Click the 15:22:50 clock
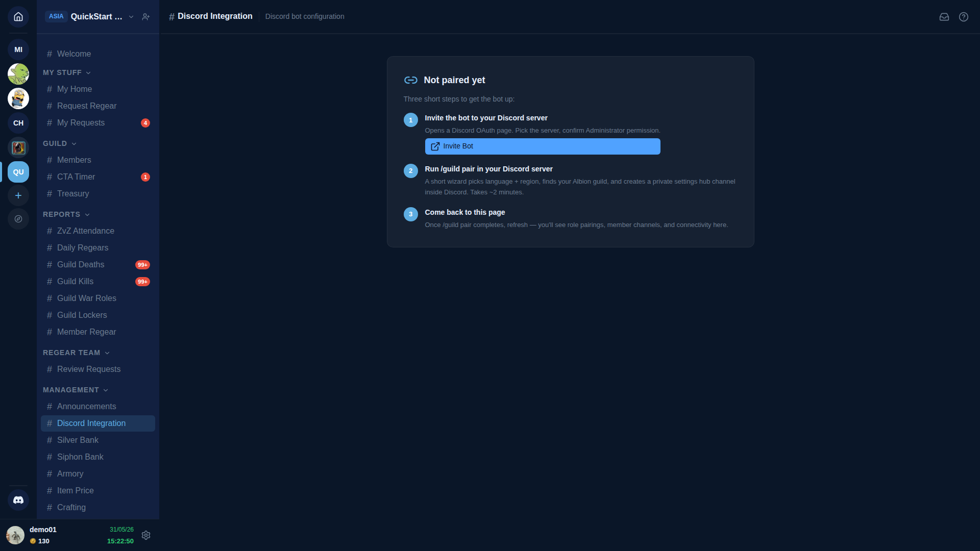Image resolution: width=980 pixels, height=551 pixels. pyautogui.click(x=120, y=541)
